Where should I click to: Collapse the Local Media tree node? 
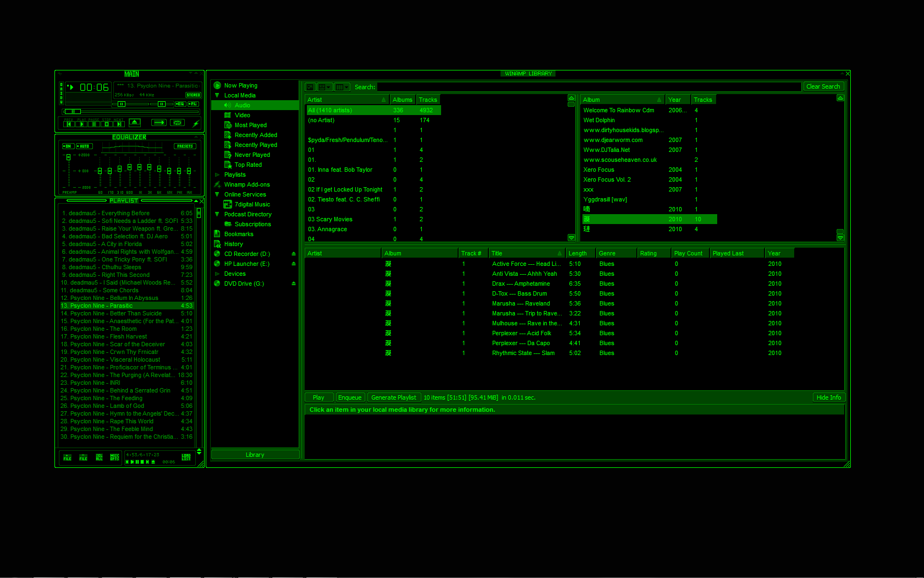pyautogui.click(x=217, y=95)
